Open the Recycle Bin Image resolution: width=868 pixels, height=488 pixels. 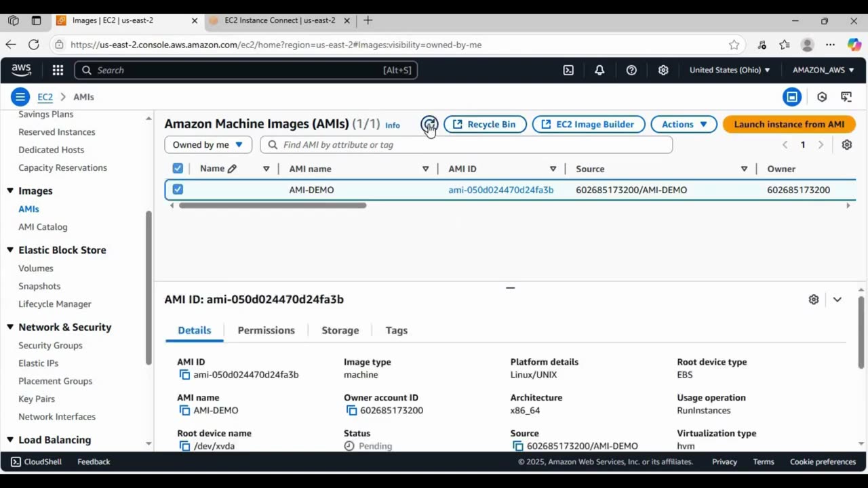pyautogui.click(x=485, y=124)
